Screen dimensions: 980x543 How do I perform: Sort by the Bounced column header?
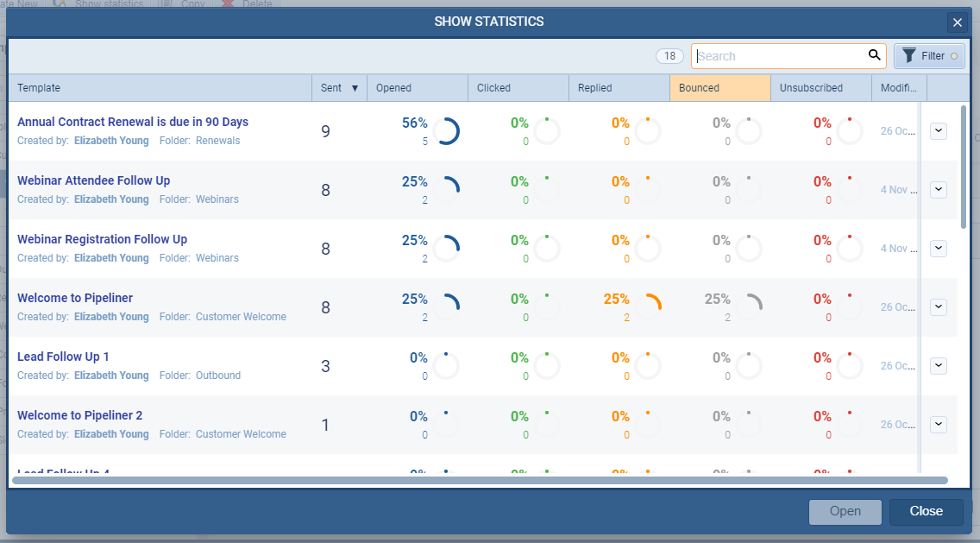719,88
